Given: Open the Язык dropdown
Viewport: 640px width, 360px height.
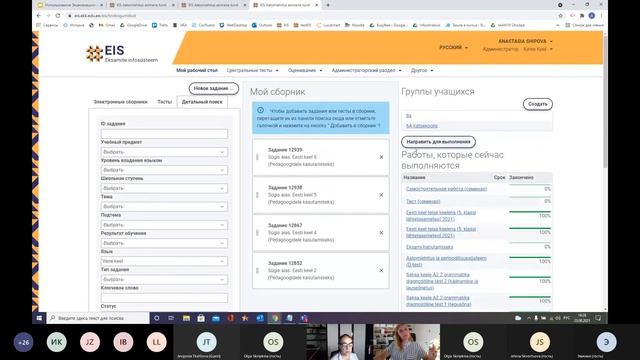Looking at the screenshot, I should [x=164, y=261].
